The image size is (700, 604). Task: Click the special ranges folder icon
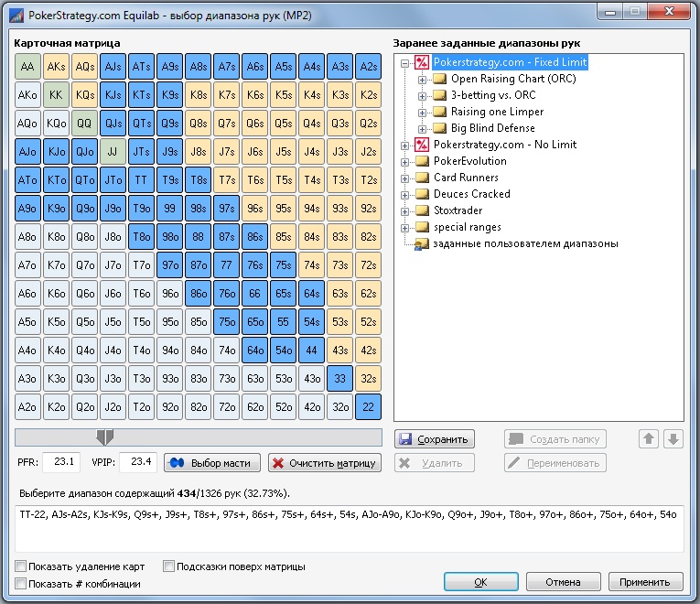tap(422, 227)
